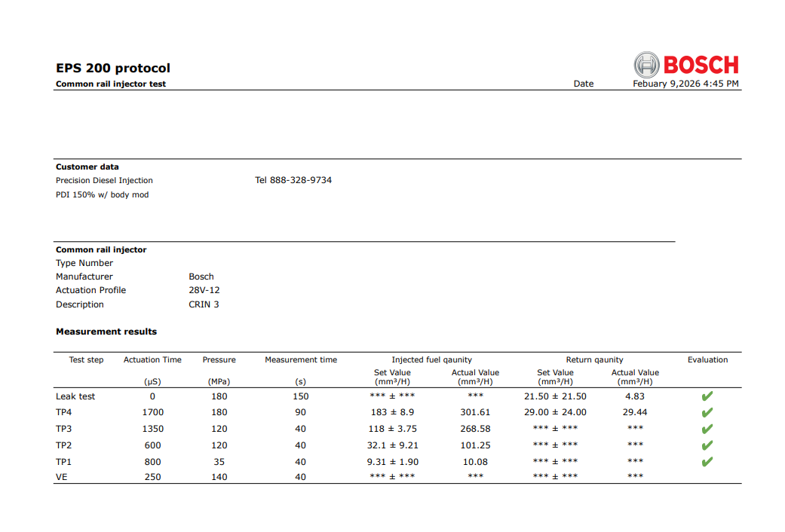
Task: Click the Precision Diesel Injection customer name
Action: click(104, 180)
